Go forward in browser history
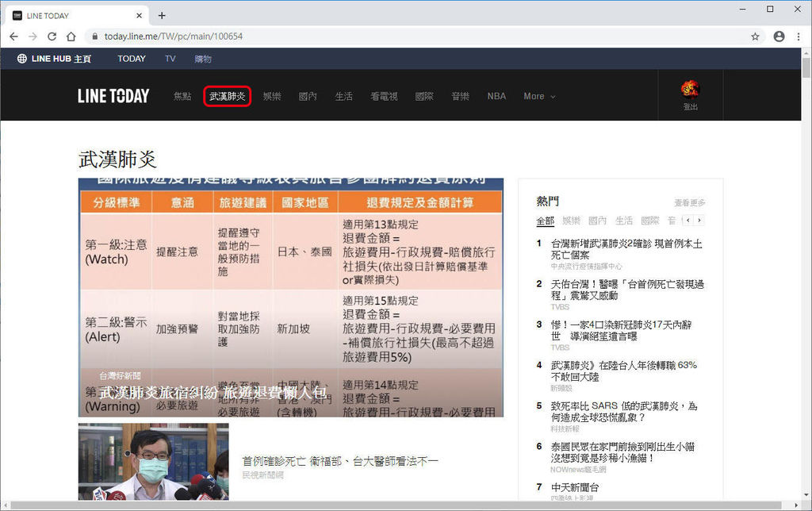This screenshot has height=511, width=812. 33,36
